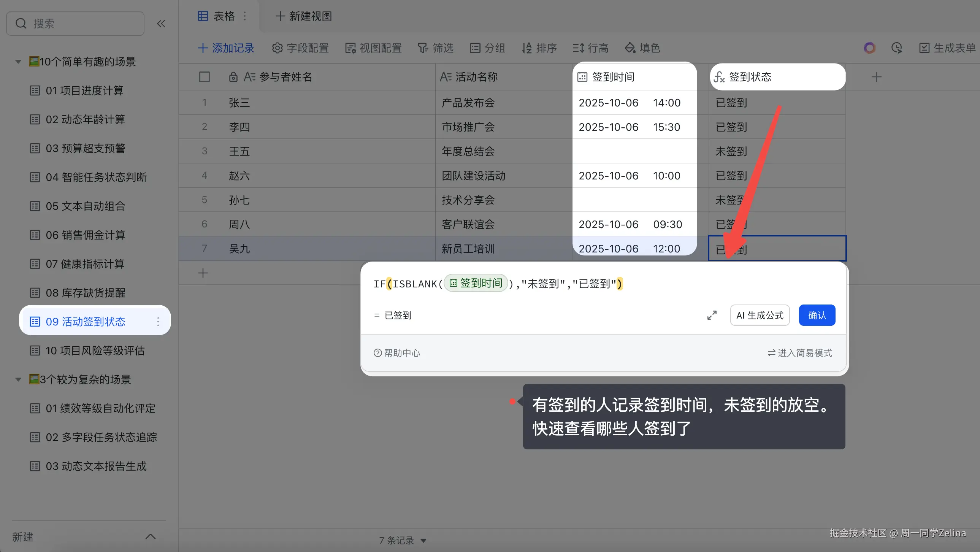The image size is (980, 552).
Task: Click 添加记录 to add a record
Action: tap(226, 48)
